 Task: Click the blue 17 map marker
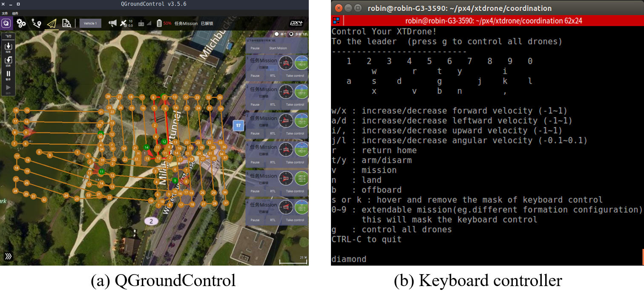(x=239, y=125)
